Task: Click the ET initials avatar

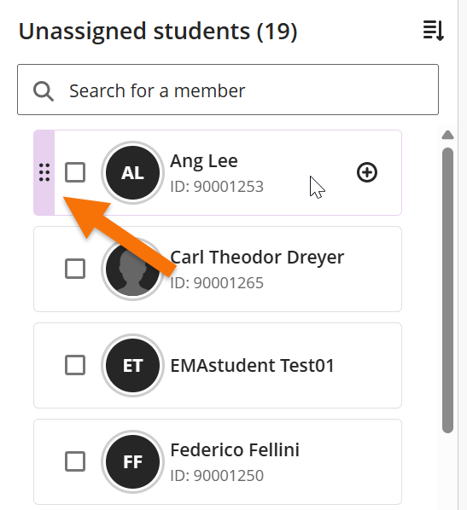Action: (x=133, y=365)
